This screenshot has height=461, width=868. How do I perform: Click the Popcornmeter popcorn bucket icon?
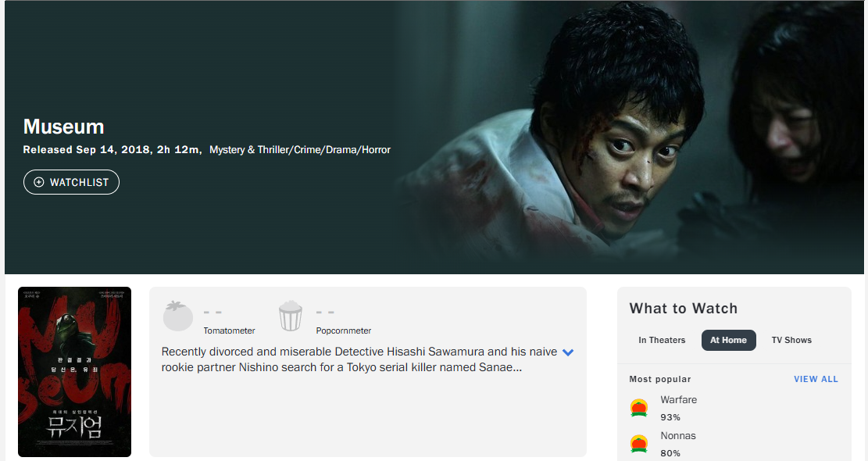tap(290, 316)
